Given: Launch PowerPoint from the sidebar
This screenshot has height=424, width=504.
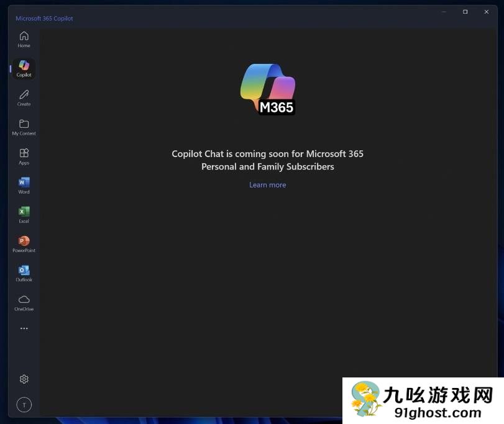Looking at the screenshot, I should coord(24,243).
